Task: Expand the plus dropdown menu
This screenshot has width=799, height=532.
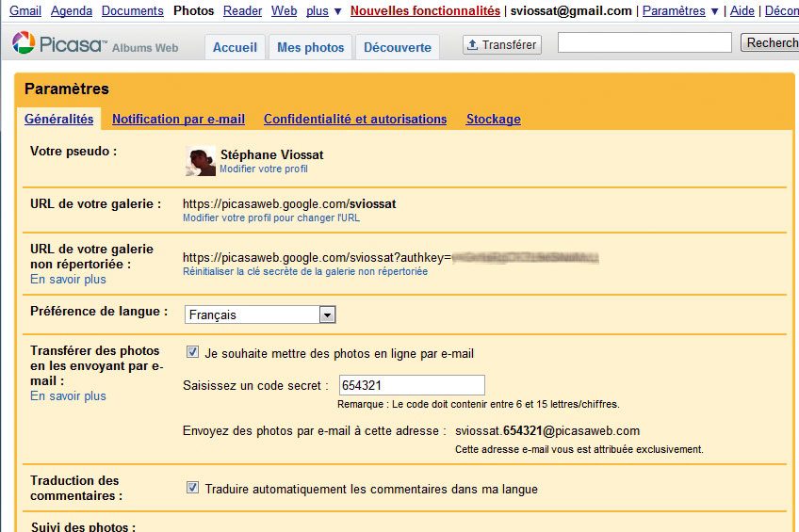Action: click(323, 10)
